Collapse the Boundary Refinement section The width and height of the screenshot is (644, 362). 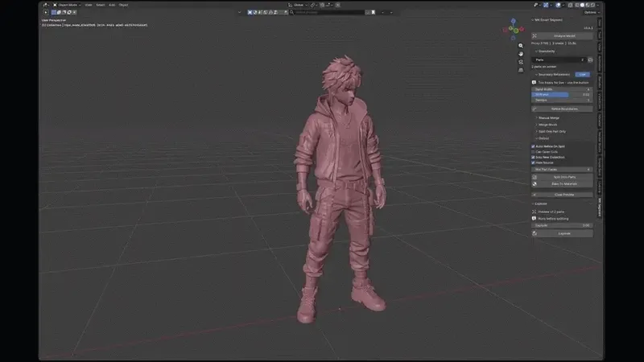point(552,75)
